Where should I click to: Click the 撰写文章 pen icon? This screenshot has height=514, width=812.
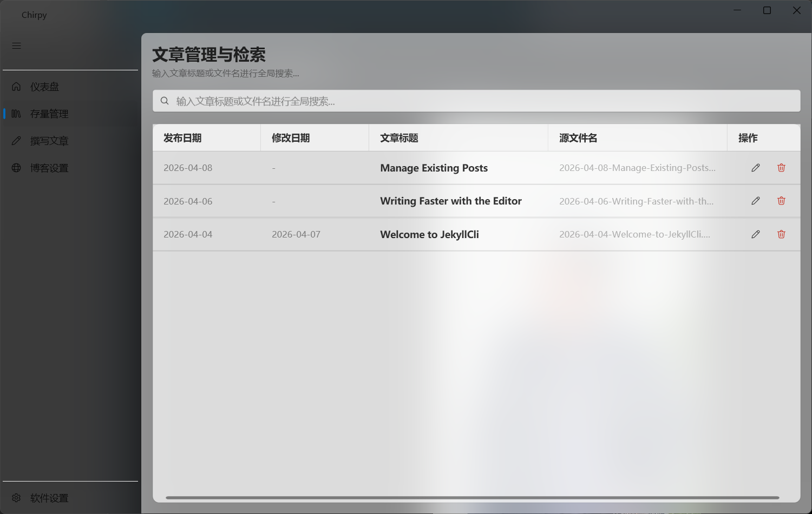click(16, 140)
